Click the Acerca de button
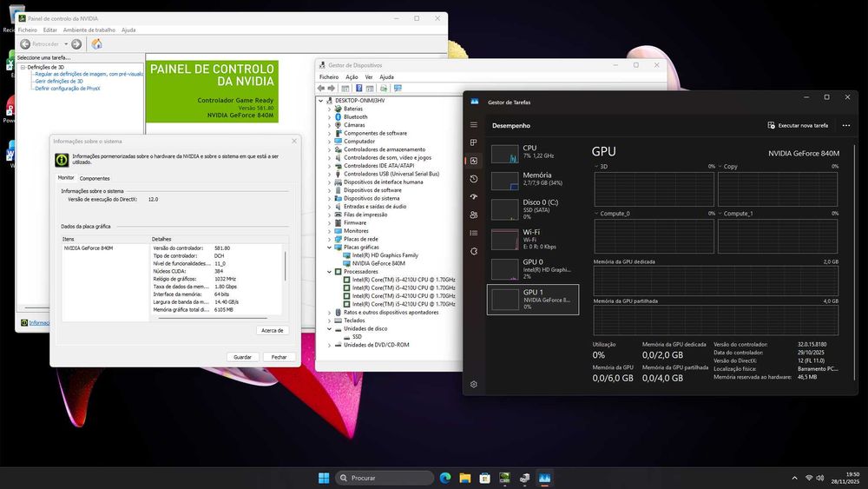 point(272,330)
